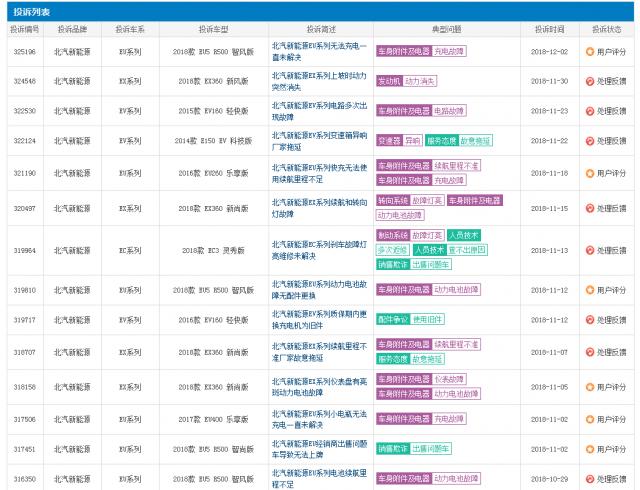Open complaint link about 小电瓶无法充电
This screenshot has width=640, height=490.
click(319, 419)
